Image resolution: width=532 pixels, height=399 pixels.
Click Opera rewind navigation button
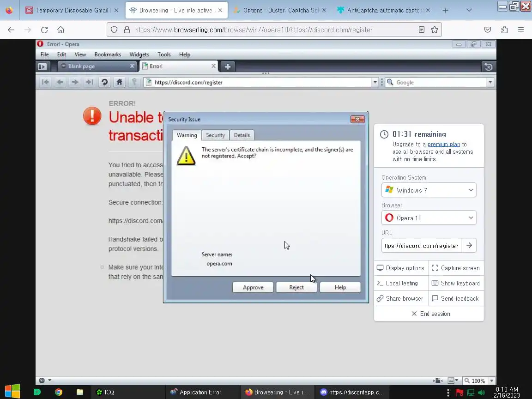pos(45,82)
